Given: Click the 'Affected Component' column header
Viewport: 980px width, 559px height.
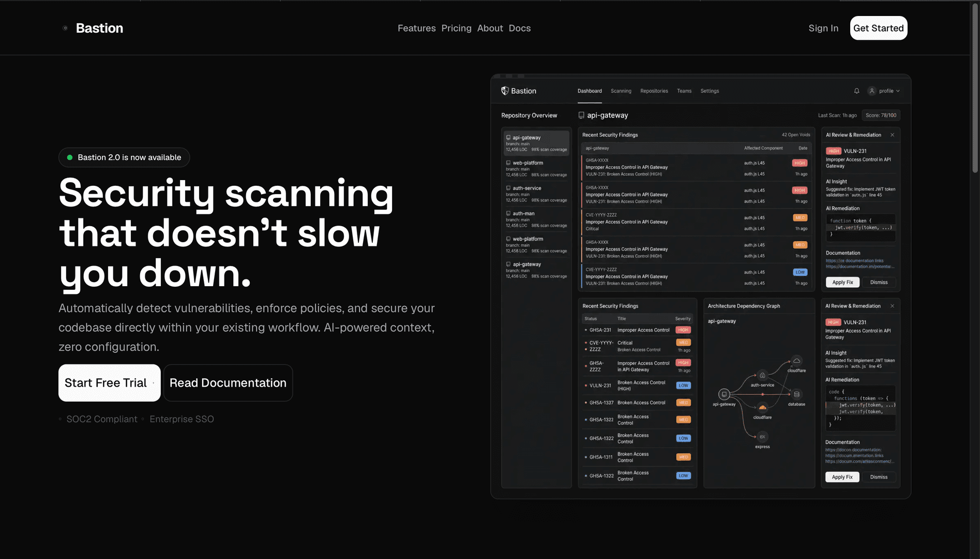Looking at the screenshot, I should [763, 148].
